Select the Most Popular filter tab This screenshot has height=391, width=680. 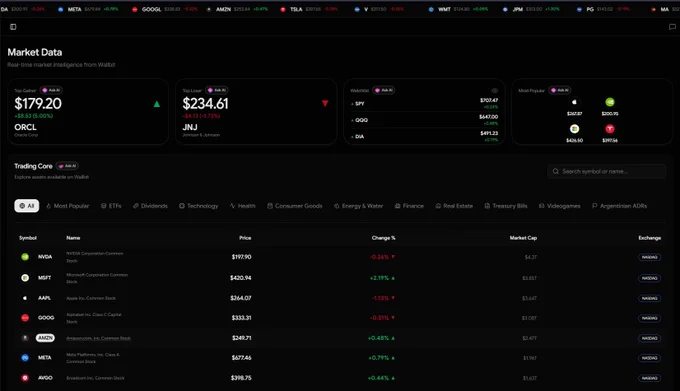click(67, 206)
